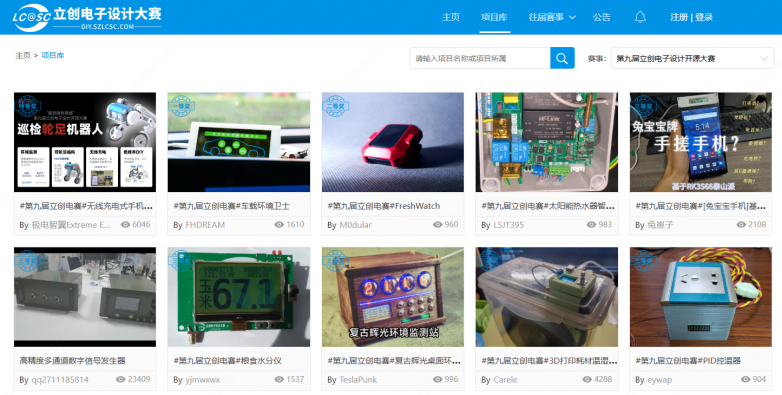Open the 复古辉光环境监测站 thumbnail
The width and height of the screenshot is (782, 395).
click(x=392, y=297)
